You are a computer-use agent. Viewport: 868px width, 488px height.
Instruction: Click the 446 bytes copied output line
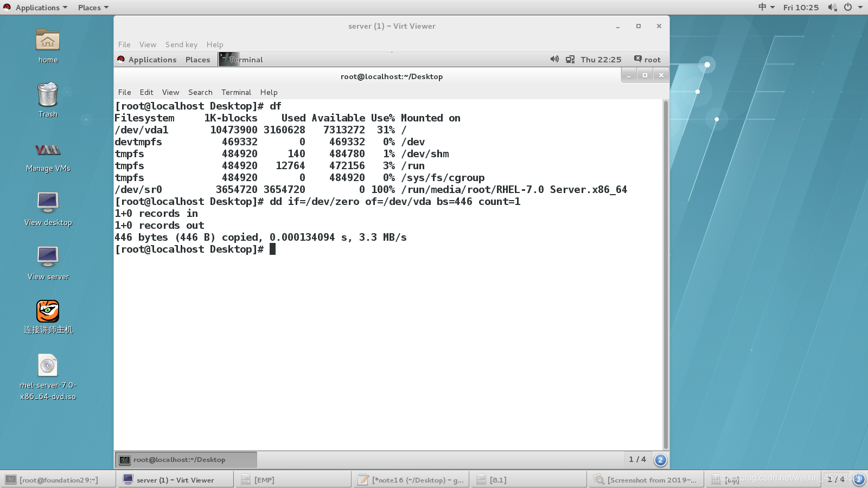point(260,237)
